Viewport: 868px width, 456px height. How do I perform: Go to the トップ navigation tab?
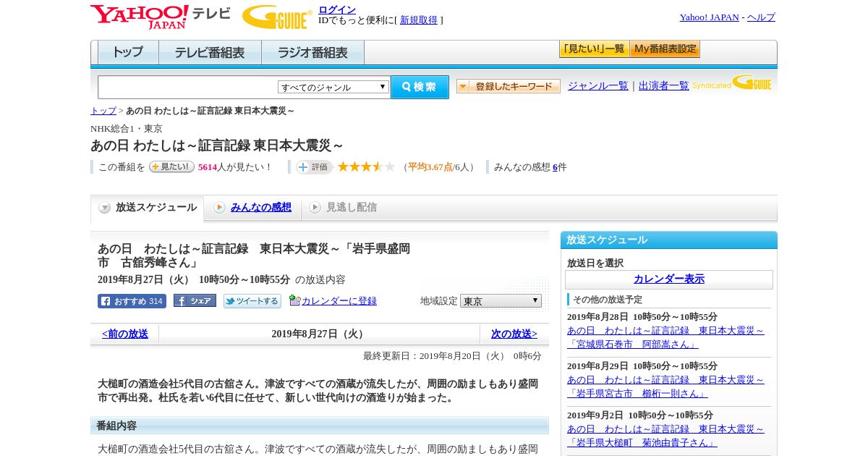coord(128,53)
